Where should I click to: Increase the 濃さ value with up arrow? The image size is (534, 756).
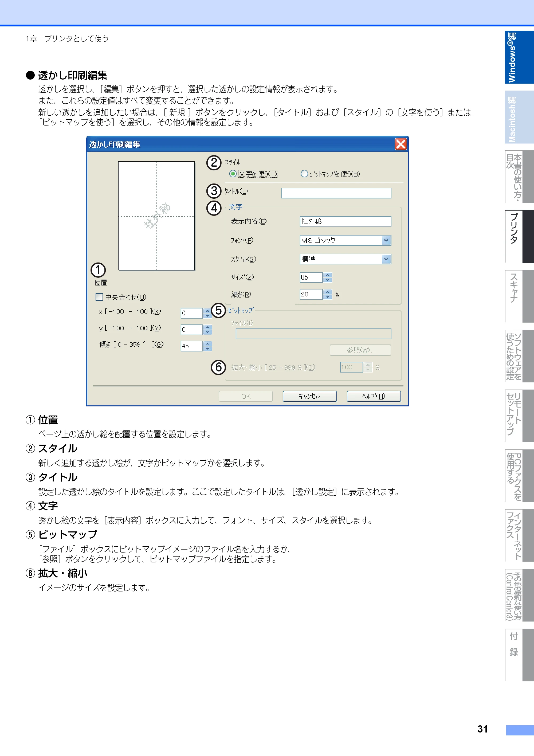[328, 292]
